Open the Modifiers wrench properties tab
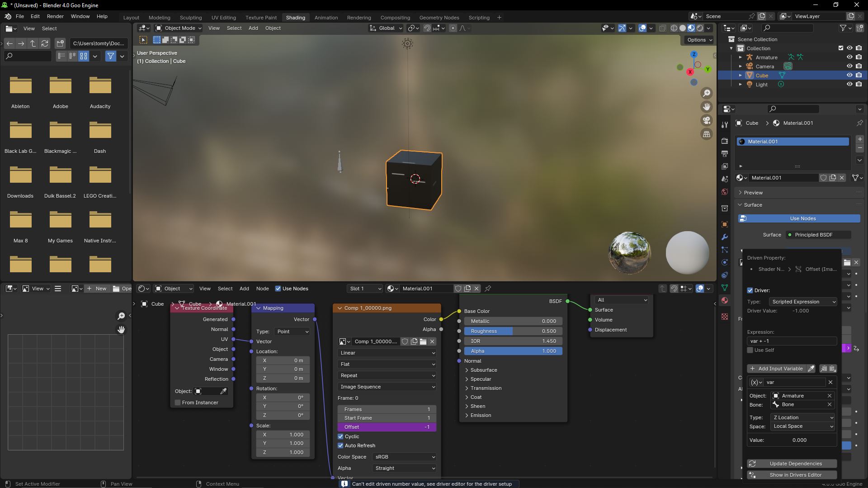Image resolution: width=868 pixels, height=488 pixels. [x=725, y=237]
